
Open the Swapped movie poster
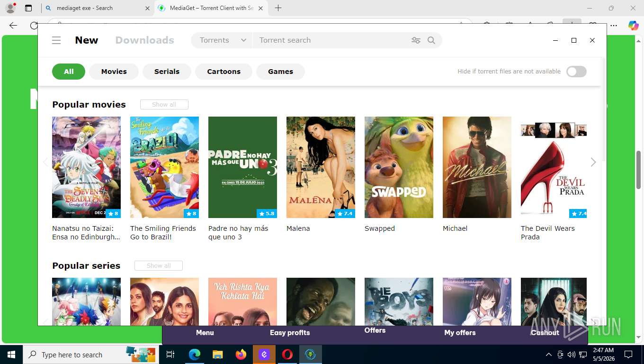(399, 167)
